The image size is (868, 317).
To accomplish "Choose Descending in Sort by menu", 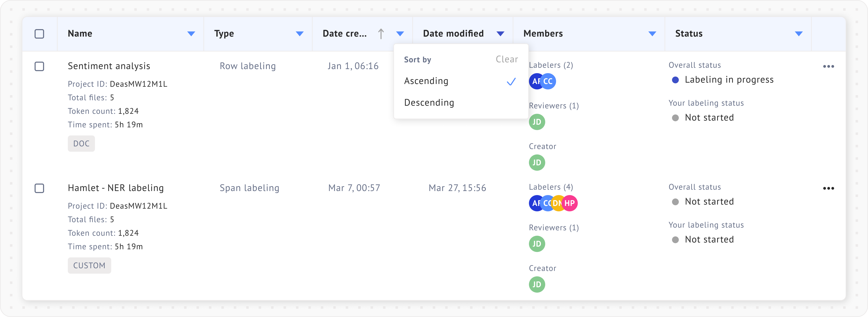I will [429, 103].
